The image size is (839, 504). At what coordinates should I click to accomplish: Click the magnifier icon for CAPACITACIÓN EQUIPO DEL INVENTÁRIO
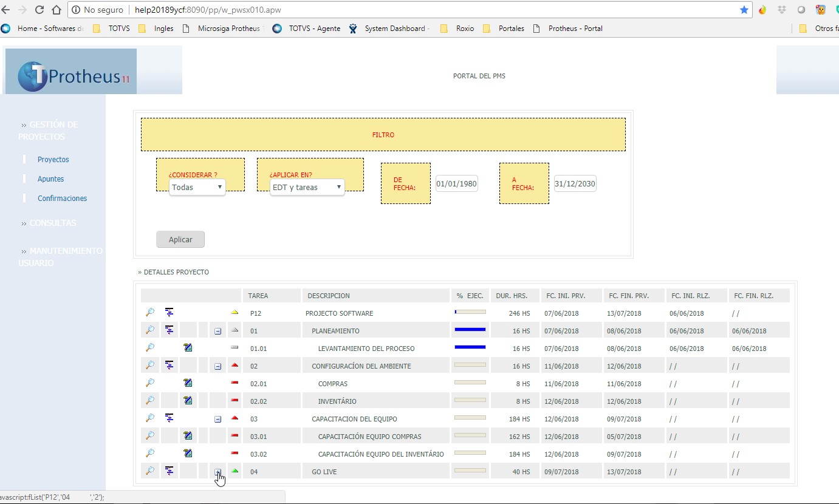click(x=150, y=453)
